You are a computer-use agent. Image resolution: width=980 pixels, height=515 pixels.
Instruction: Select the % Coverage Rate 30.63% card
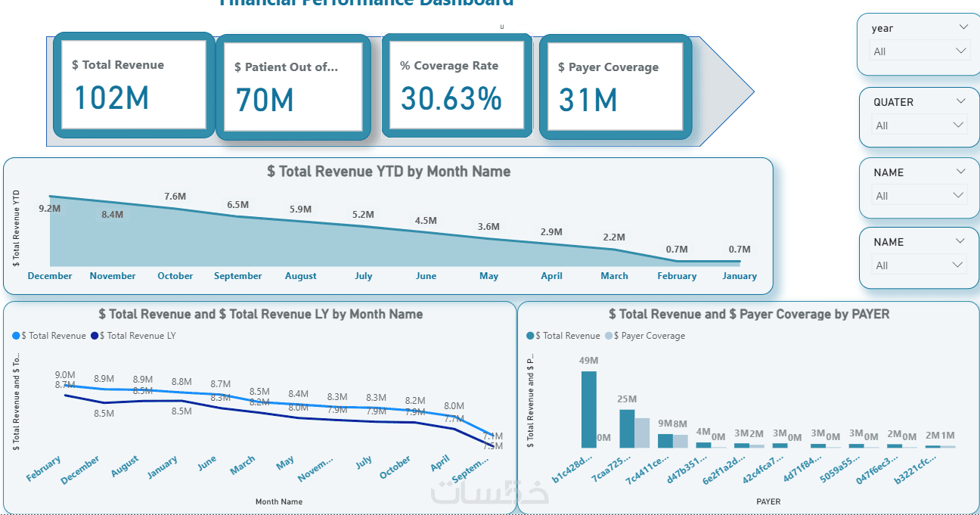453,85
